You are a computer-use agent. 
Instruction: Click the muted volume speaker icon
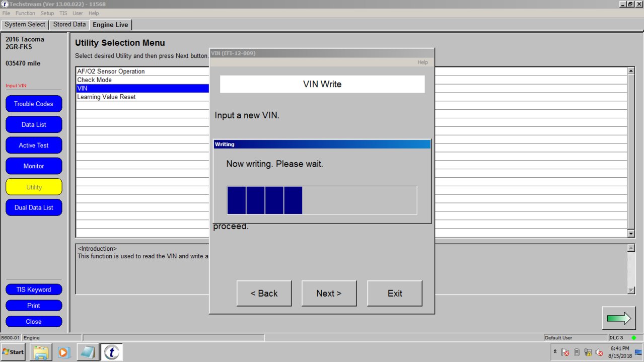click(599, 352)
